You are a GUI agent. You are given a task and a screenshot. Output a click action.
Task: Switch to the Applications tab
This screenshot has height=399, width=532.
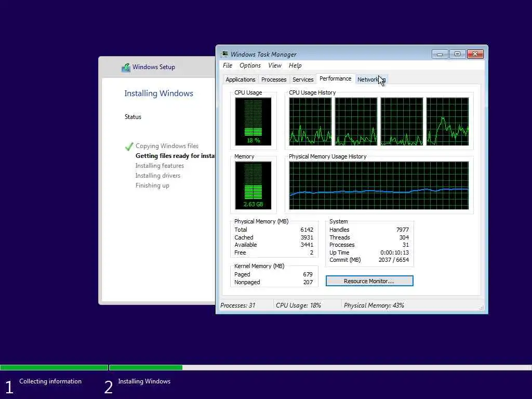[x=240, y=79]
